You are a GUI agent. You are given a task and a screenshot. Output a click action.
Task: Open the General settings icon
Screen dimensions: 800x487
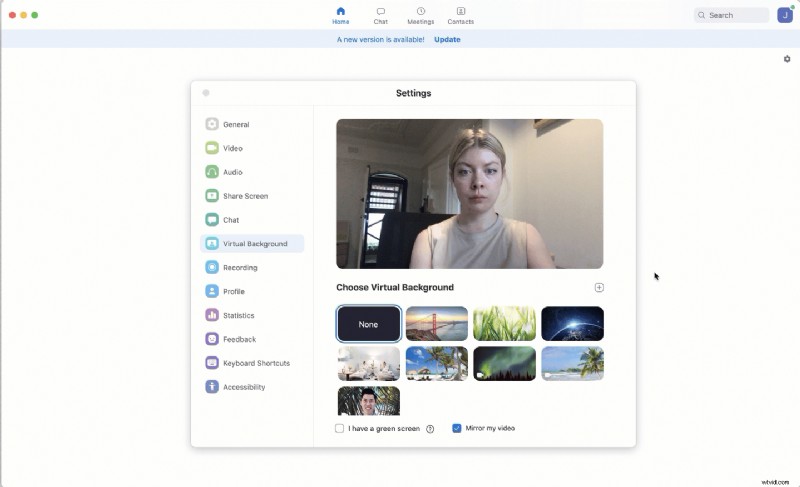pos(212,124)
